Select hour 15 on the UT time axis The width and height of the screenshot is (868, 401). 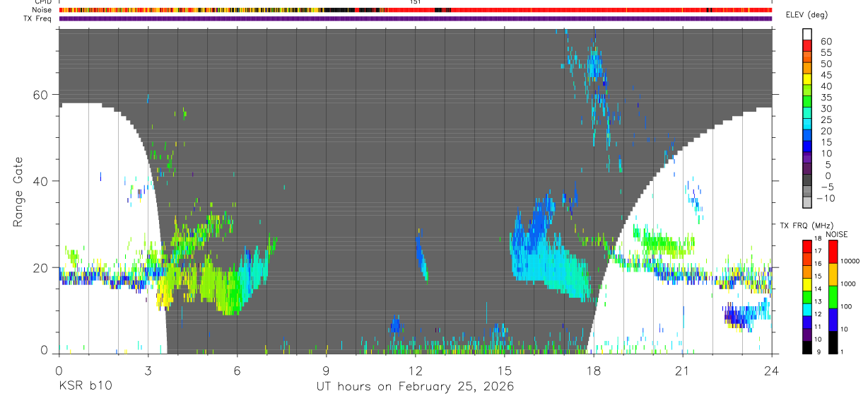(x=504, y=371)
